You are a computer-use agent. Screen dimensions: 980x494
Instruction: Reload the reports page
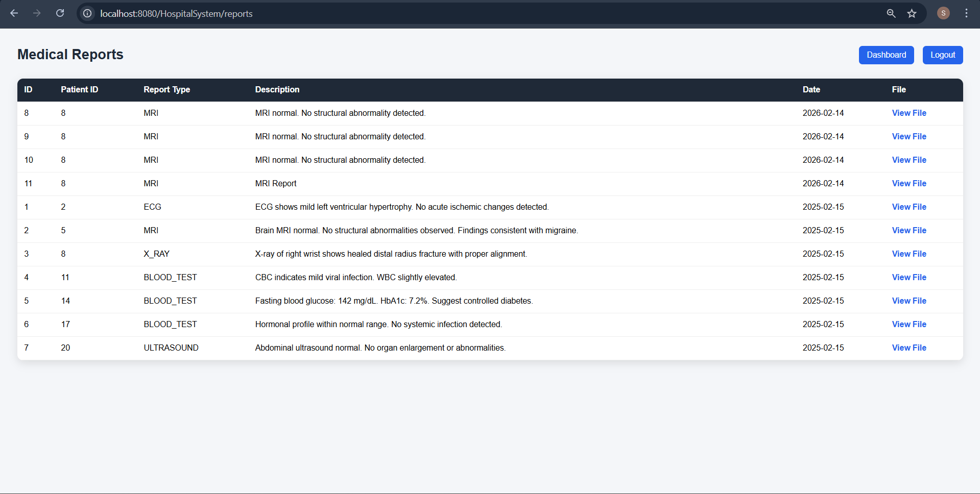[x=60, y=13]
